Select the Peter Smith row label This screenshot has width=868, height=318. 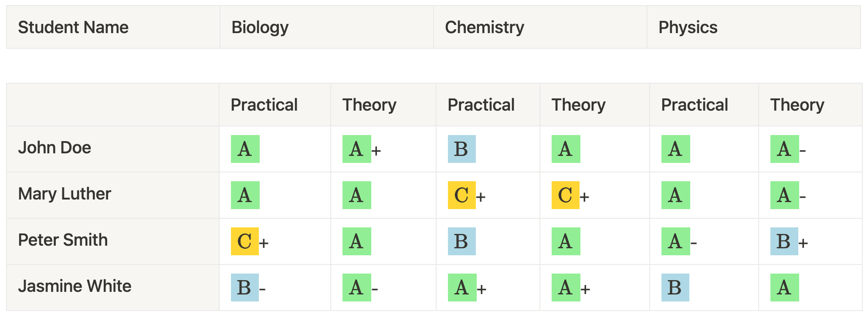pos(63,240)
